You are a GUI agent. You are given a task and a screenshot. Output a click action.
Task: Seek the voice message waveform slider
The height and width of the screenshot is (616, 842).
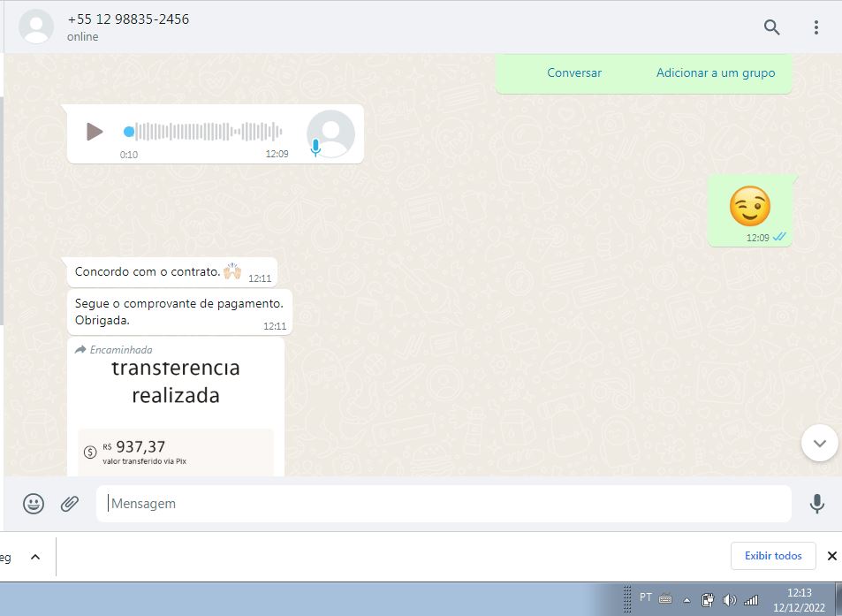point(203,132)
